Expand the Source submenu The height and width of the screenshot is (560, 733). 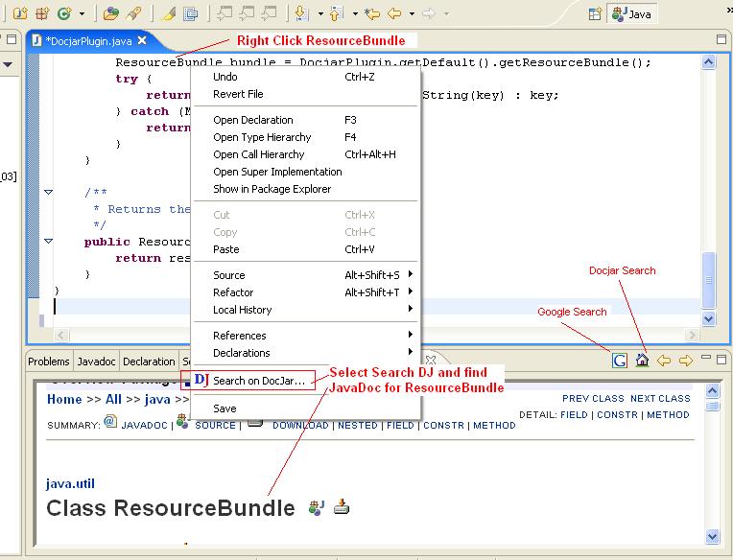[x=306, y=275]
